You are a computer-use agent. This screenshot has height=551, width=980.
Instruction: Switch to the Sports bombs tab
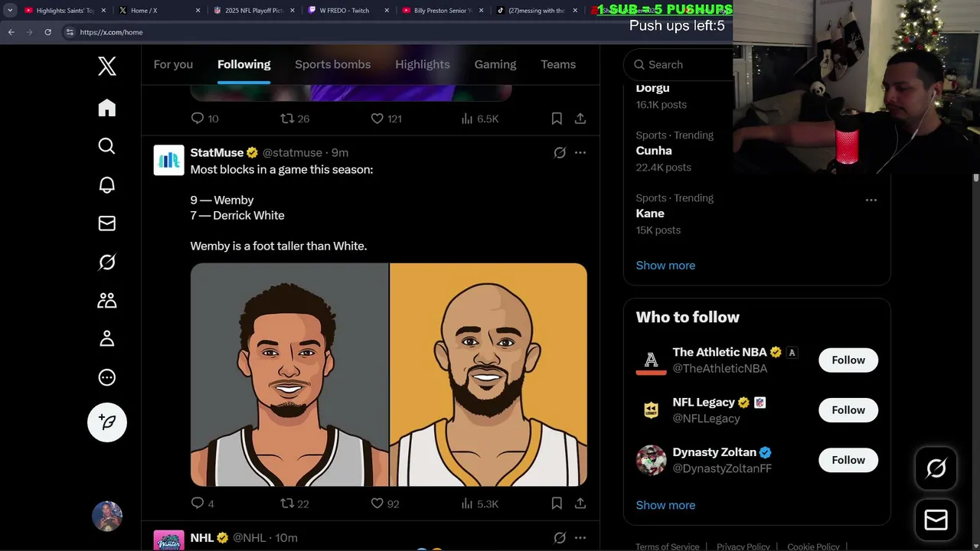pos(332,64)
